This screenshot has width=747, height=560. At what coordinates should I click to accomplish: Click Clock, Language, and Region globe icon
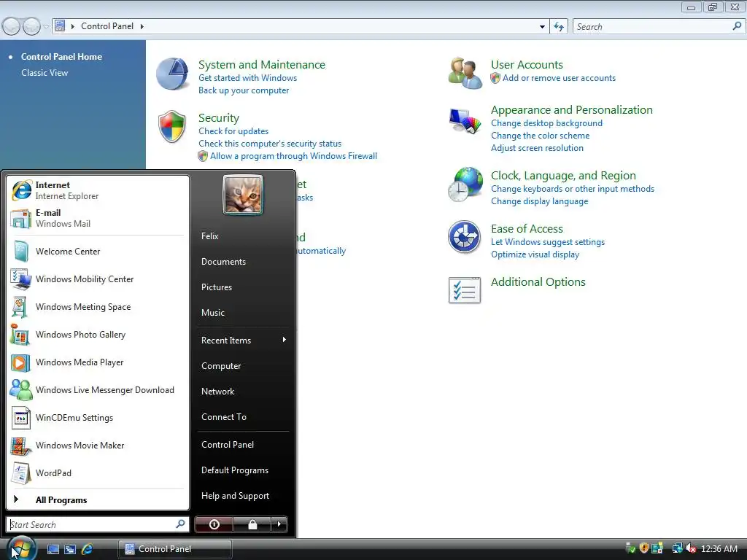465,184
